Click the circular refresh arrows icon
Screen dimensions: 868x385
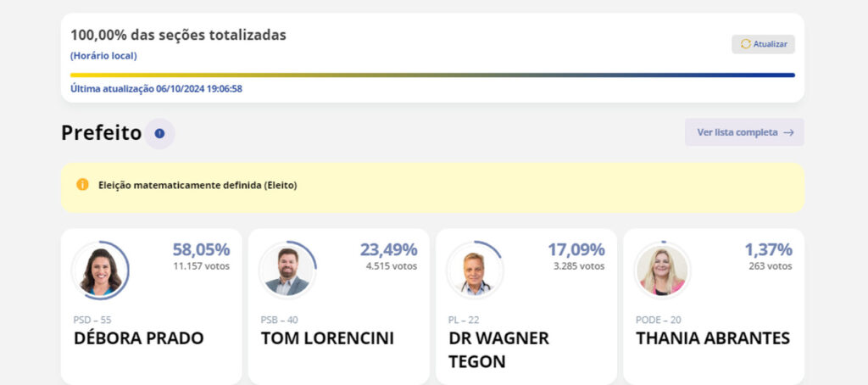[746, 44]
